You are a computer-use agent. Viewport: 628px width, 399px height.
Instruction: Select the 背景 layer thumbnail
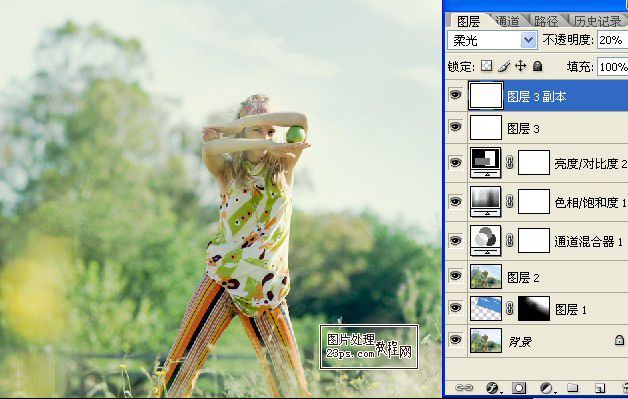pyautogui.click(x=486, y=341)
